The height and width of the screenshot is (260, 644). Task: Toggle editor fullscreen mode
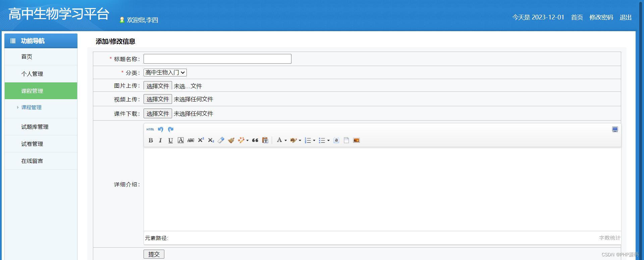coord(615,129)
